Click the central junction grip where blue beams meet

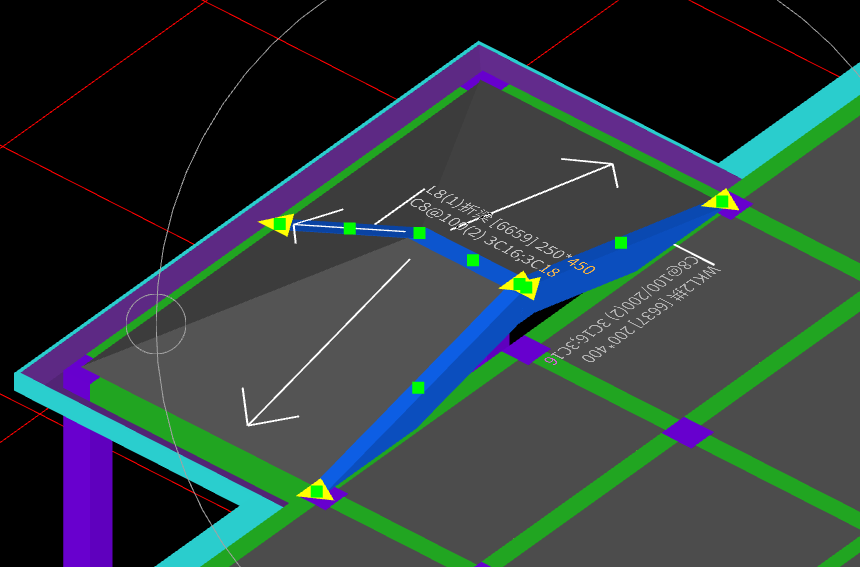(521, 285)
